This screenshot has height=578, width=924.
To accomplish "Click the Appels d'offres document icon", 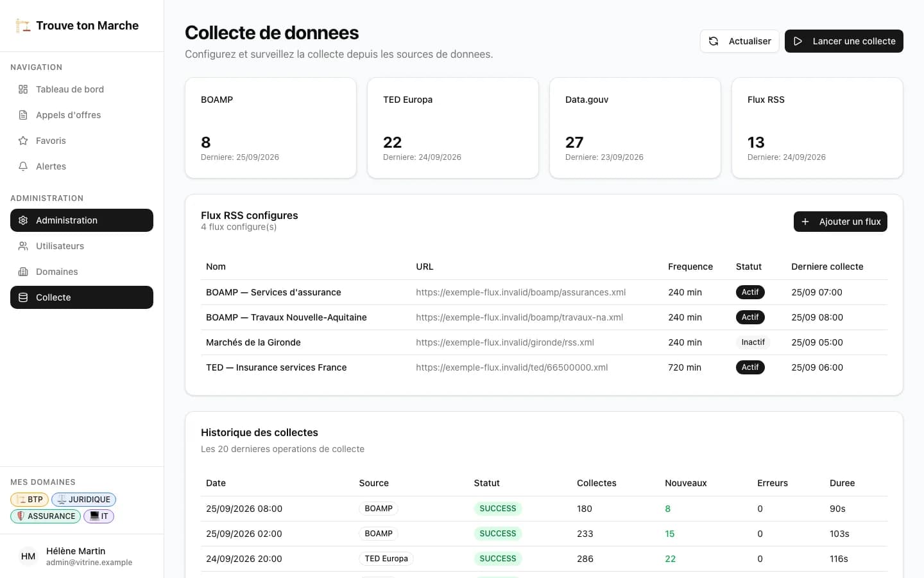I will tap(23, 115).
